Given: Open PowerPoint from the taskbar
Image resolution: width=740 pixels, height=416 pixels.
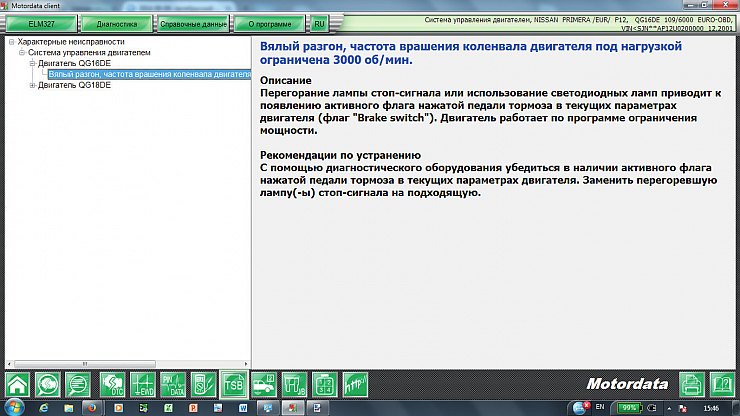Looking at the screenshot, I should coord(193,408).
